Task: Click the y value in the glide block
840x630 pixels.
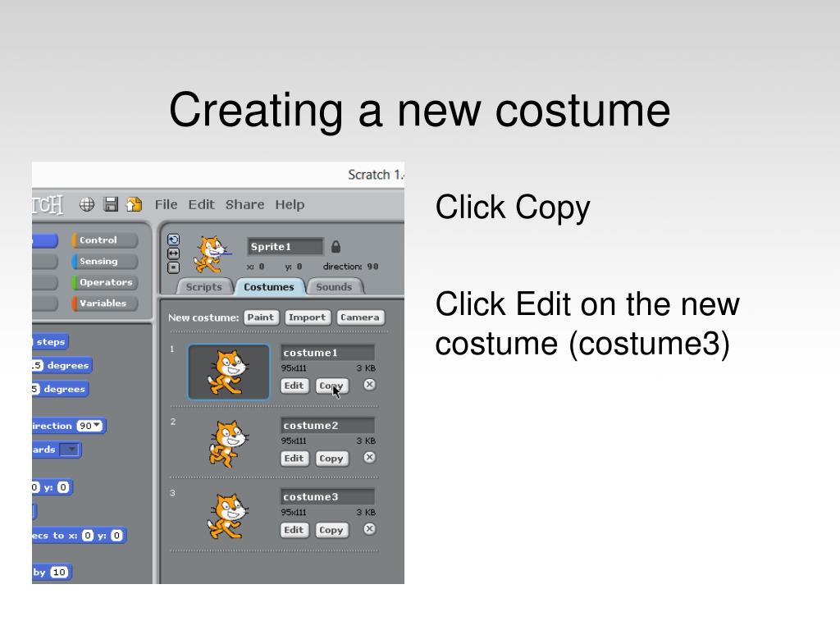Action: [x=116, y=535]
